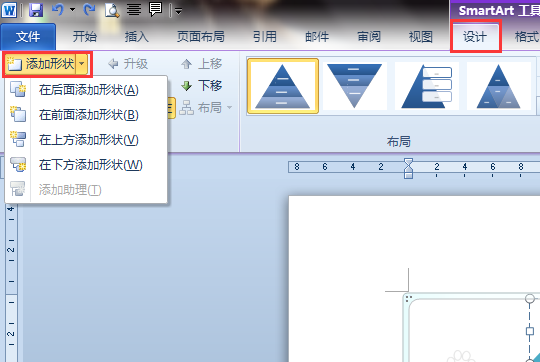
Task: Choose the pyramid list layout thumbnail
Action: pyautogui.click(x=427, y=86)
